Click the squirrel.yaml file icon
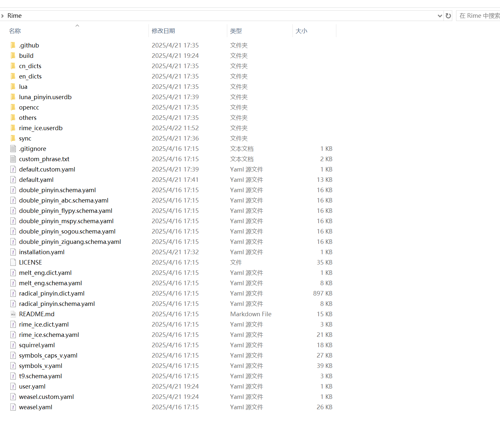 click(13, 345)
